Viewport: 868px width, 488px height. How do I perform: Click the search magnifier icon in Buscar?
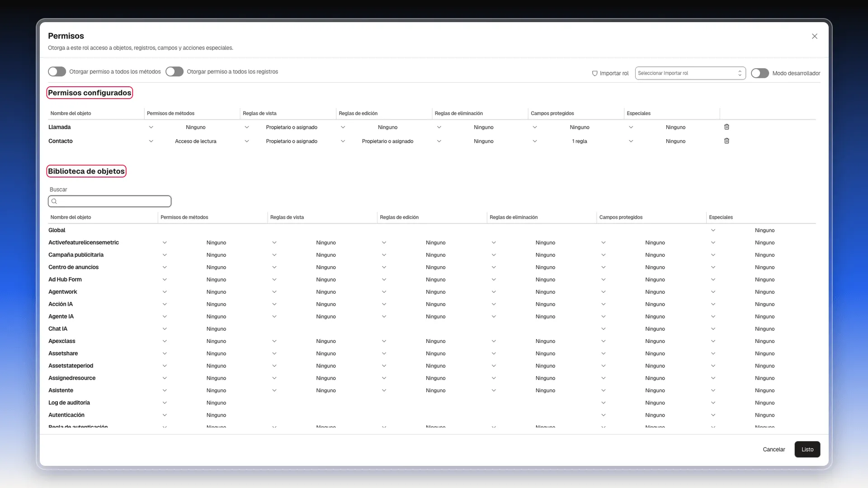[54, 202]
